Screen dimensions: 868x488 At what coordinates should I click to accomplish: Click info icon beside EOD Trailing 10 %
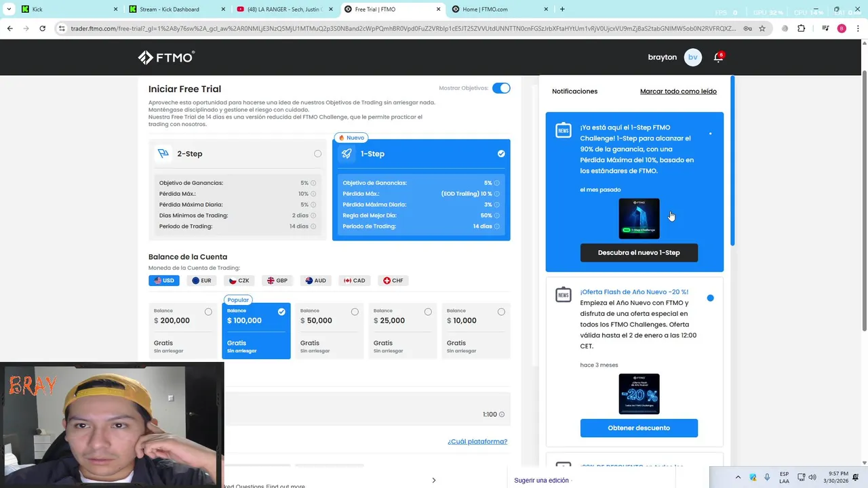[497, 194]
